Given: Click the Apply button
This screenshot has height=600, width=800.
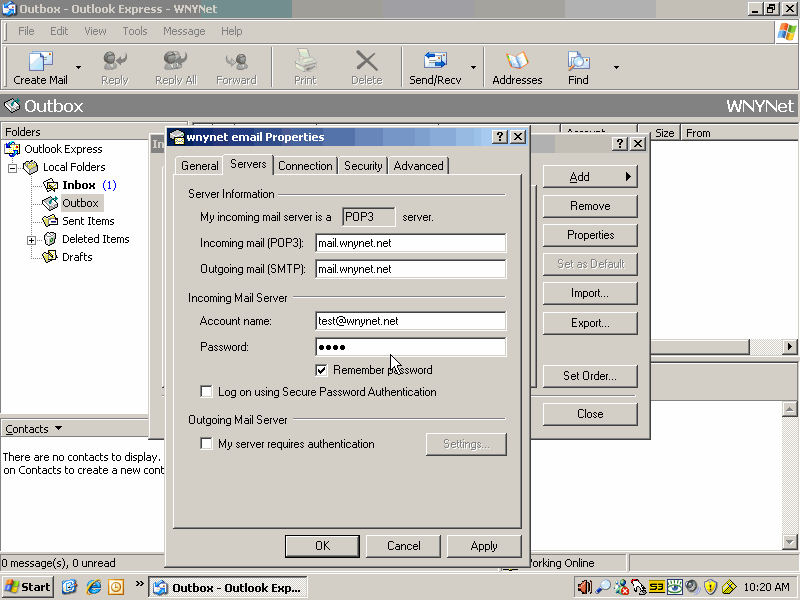Looking at the screenshot, I should point(484,546).
